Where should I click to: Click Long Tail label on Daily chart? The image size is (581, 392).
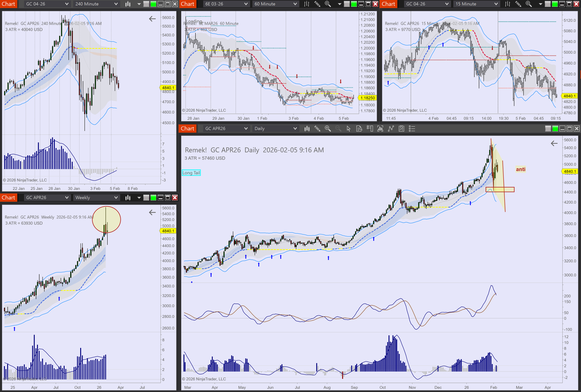(x=191, y=173)
